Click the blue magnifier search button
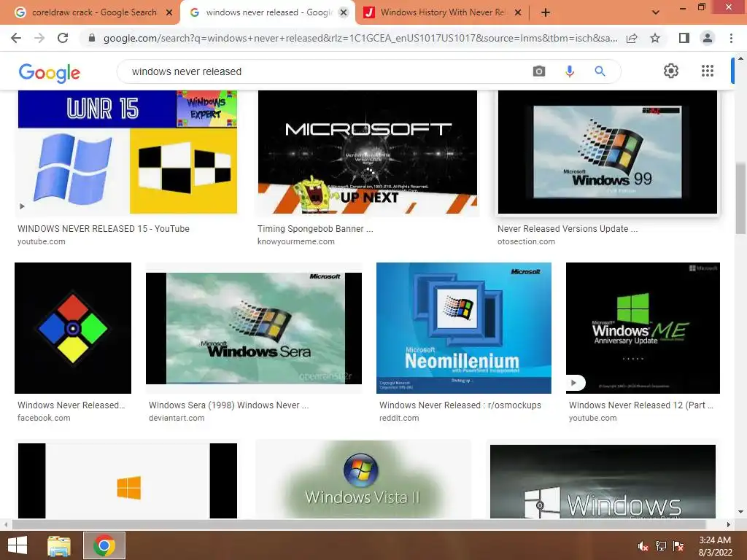Viewport: 747px width, 560px height. (x=600, y=71)
